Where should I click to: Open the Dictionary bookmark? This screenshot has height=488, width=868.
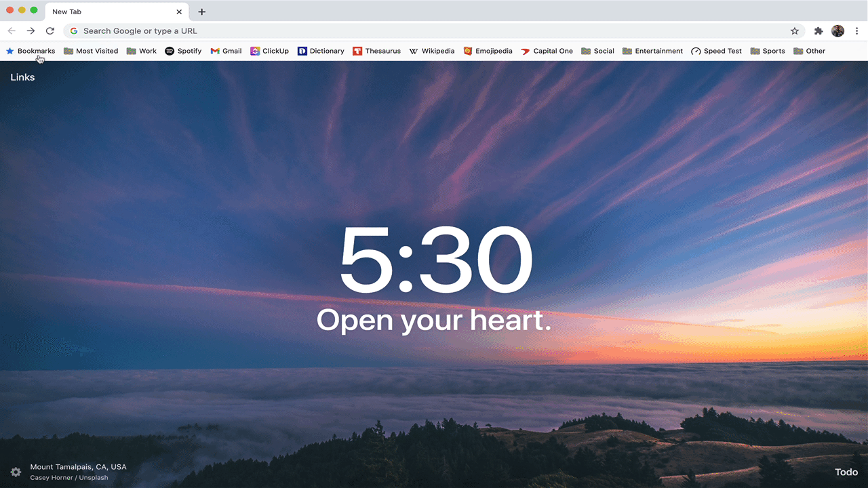click(321, 51)
